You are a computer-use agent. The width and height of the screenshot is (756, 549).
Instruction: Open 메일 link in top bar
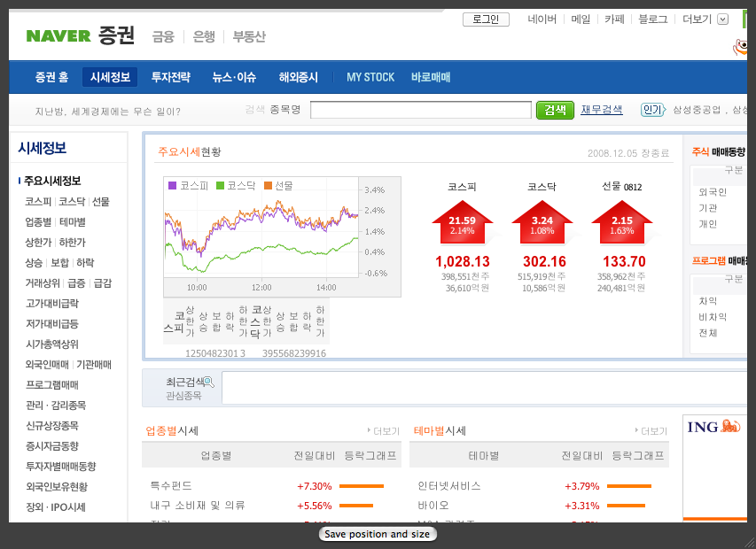581,19
